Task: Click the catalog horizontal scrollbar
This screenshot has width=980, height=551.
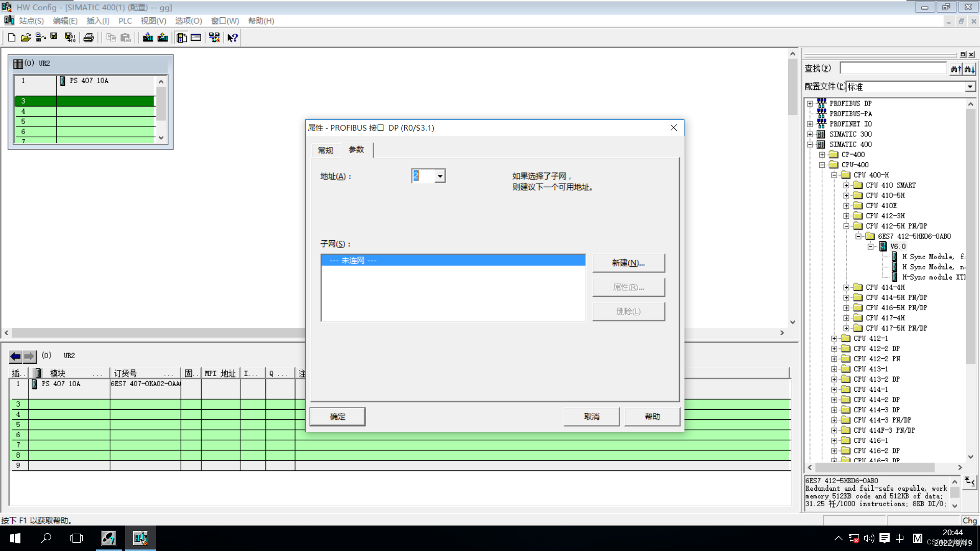Action: [885, 467]
